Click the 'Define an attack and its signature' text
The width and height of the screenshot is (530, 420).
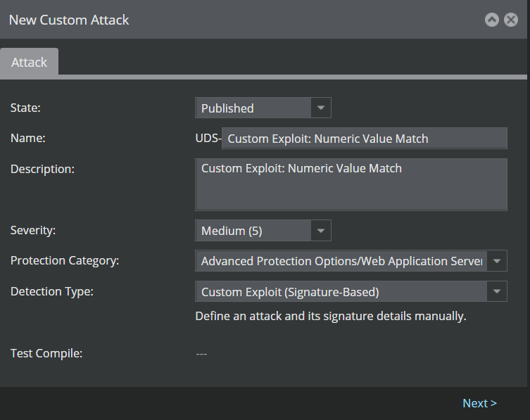331,317
